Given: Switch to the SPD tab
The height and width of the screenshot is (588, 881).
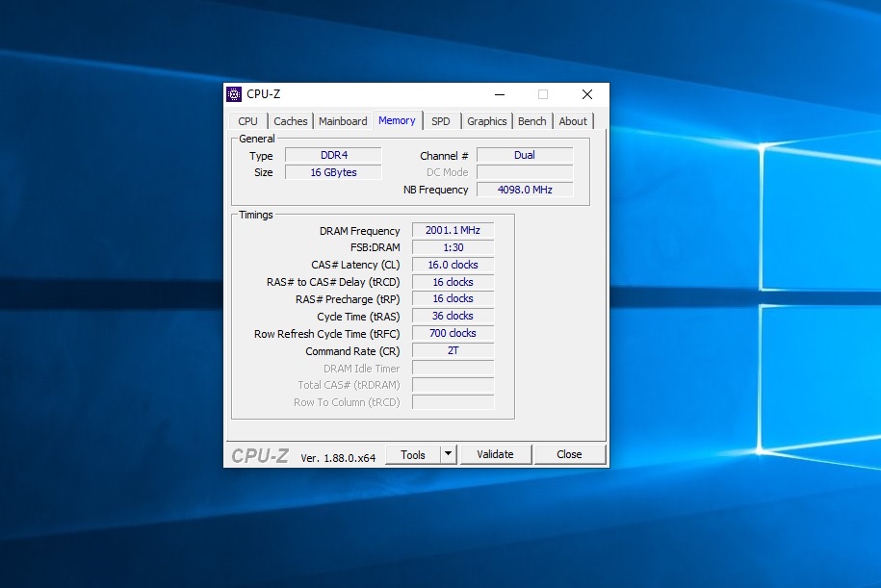Looking at the screenshot, I should (441, 121).
